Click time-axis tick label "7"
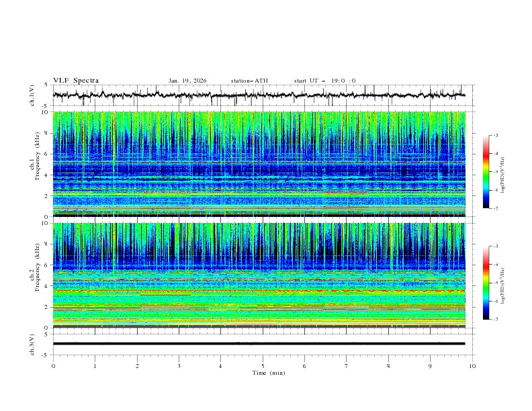532x411 pixels. [347, 366]
